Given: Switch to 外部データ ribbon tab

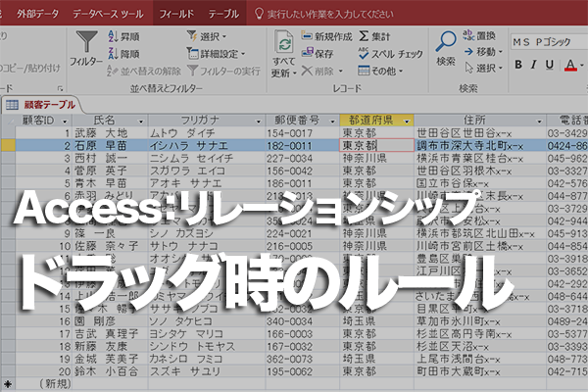Looking at the screenshot, I should pos(37,14).
